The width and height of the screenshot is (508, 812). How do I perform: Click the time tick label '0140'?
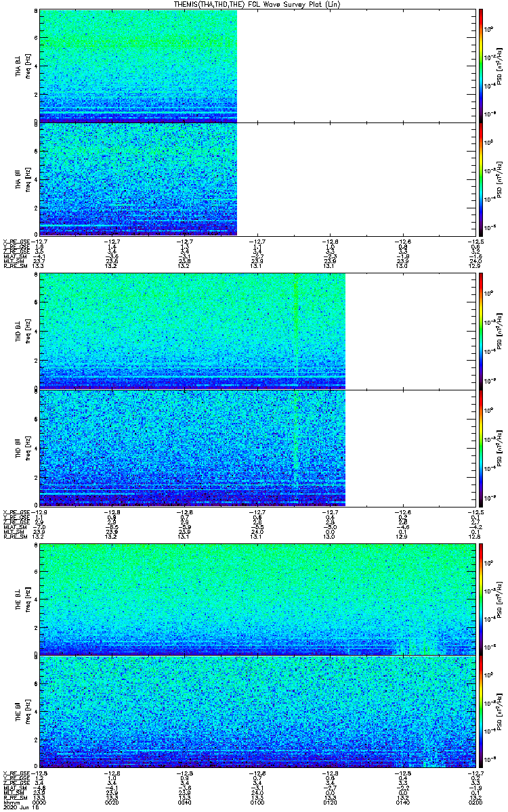coord(402,803)
